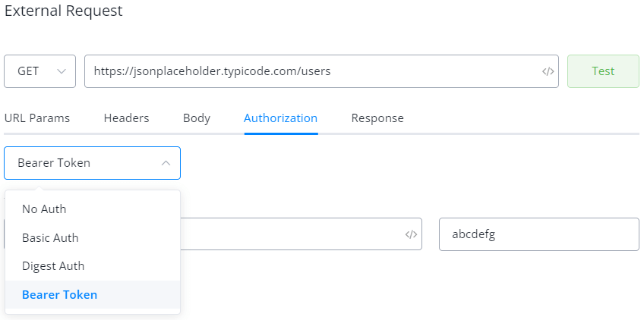Select Digest Auth in the dropdown list
This screenshot has height=320, width=644.
coord(53,266)
